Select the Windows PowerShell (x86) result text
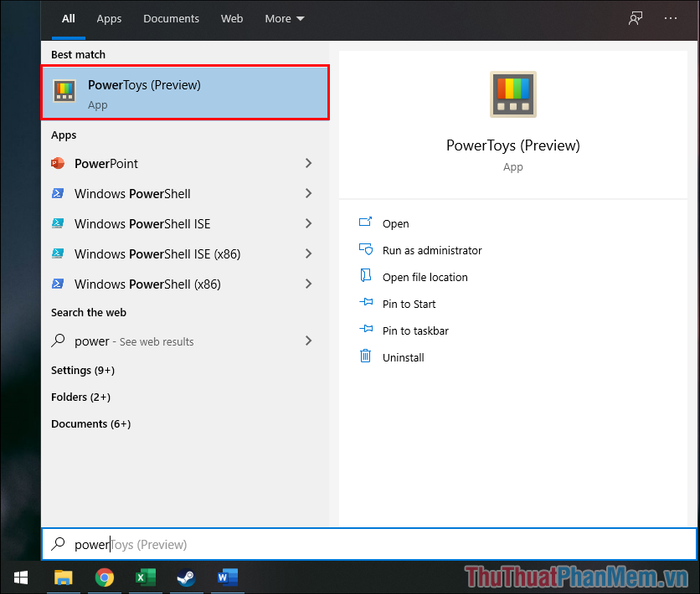The width and height of the screenshot is (700, 594). (147, 284)
